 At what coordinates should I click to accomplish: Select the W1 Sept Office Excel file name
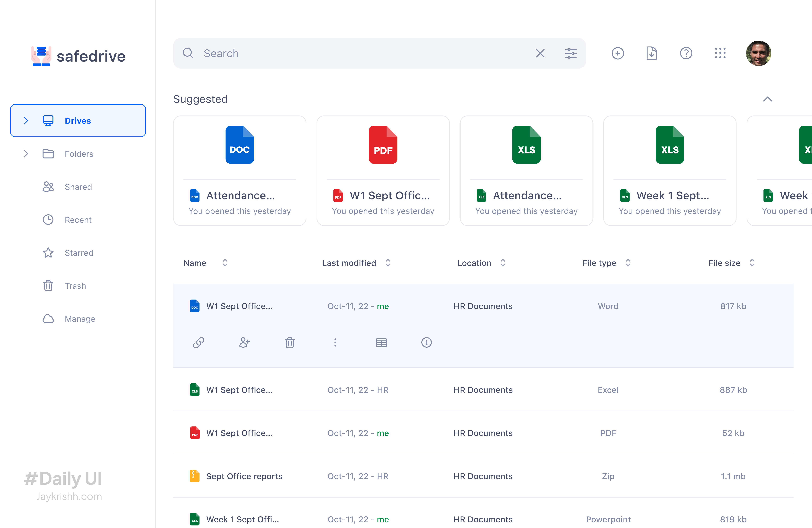point(239,390)
